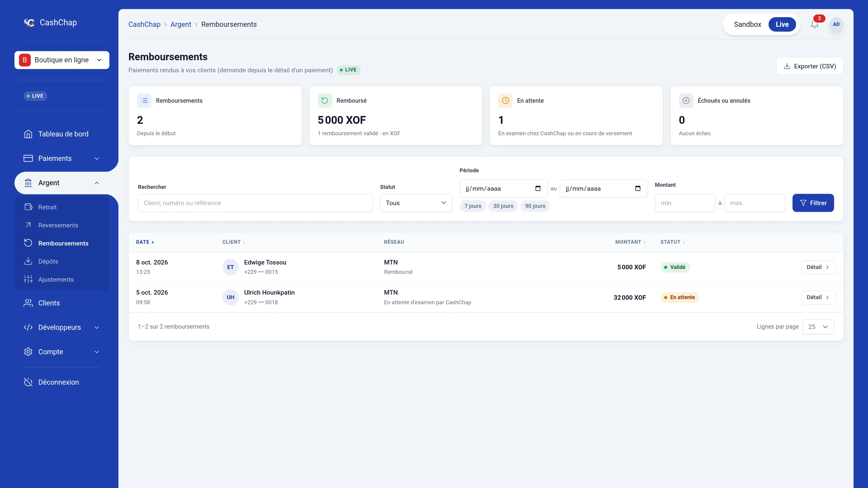Image resolution: width=868 pixels, height=488 pixels.
Task: Click the Montant min. input field
Action: click(x=685, y=203)
